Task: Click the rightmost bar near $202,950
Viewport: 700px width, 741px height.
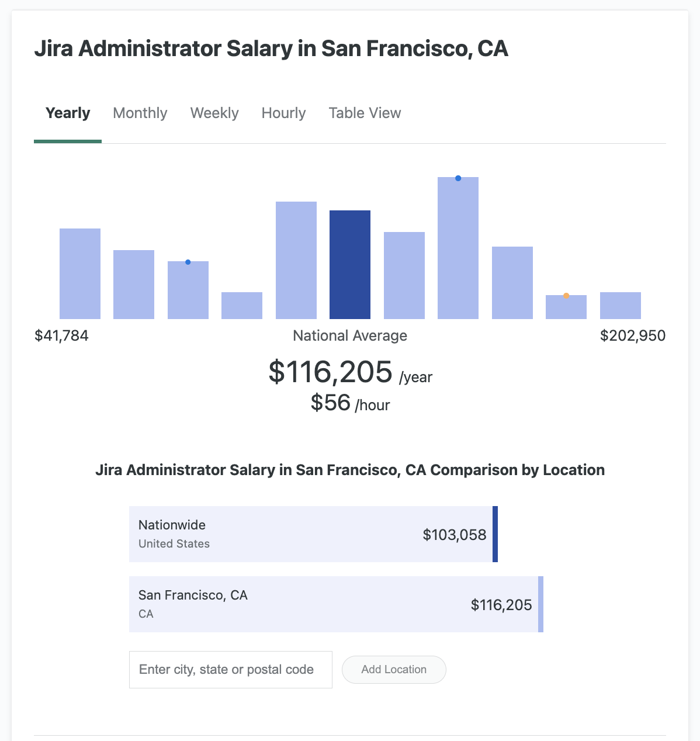Action: click(620, 304)
